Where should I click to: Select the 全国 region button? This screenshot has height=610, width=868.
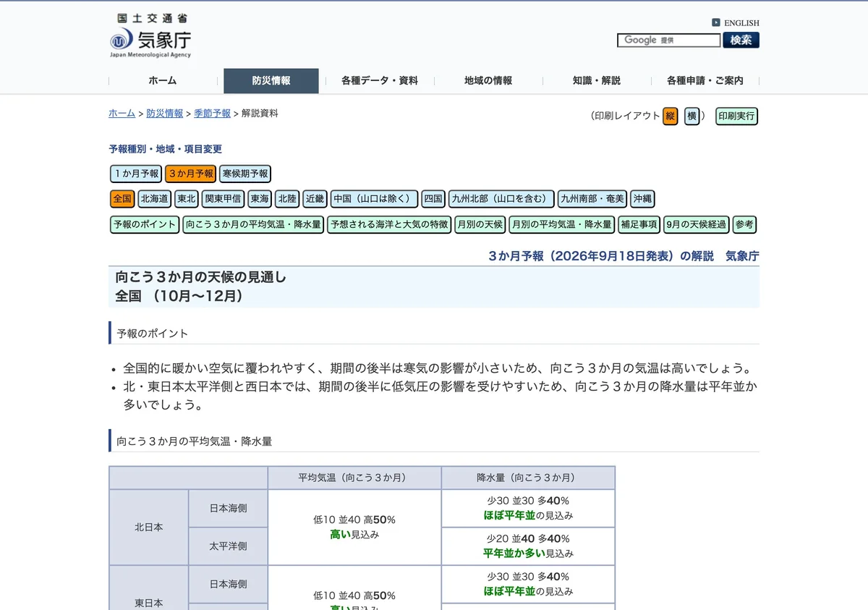(x=122, y=199)
